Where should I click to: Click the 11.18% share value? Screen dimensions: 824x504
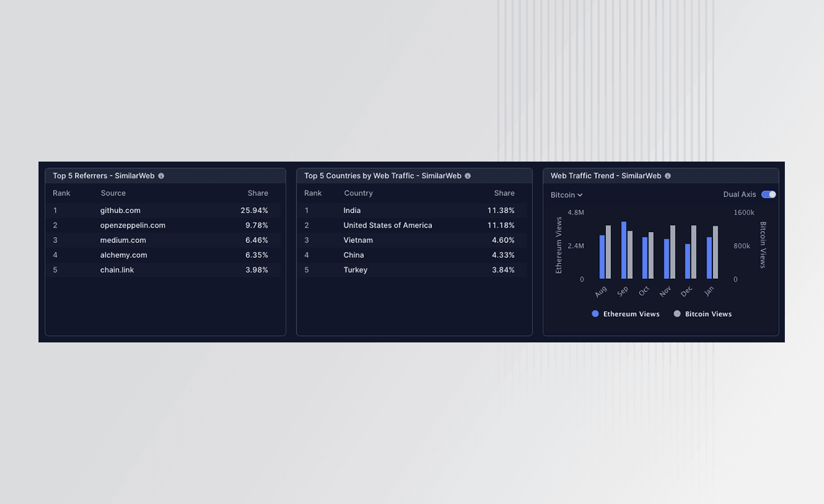[x=501, y=225]
